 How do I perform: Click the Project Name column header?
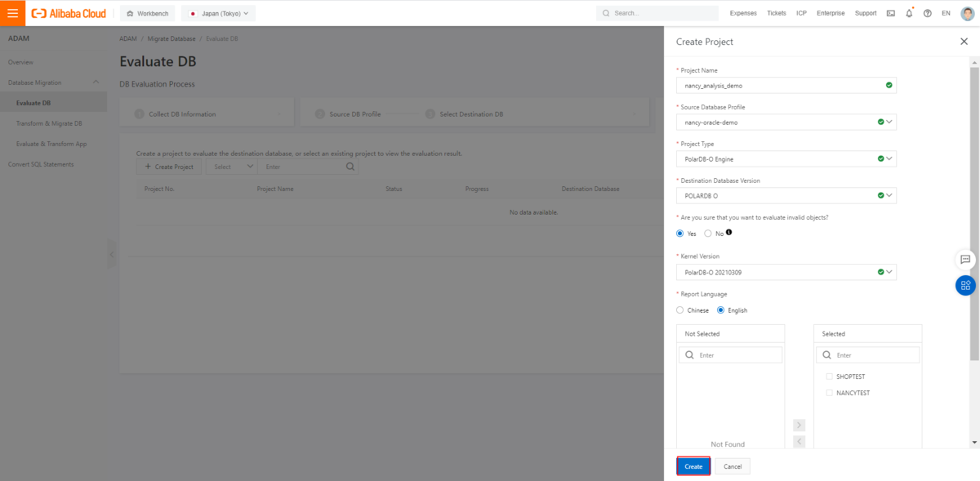(275, 189)
